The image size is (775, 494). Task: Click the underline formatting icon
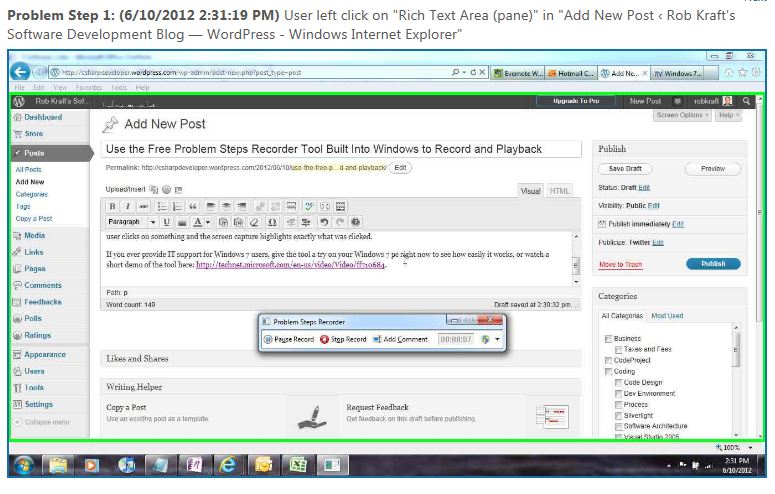[x=167, y=222]
